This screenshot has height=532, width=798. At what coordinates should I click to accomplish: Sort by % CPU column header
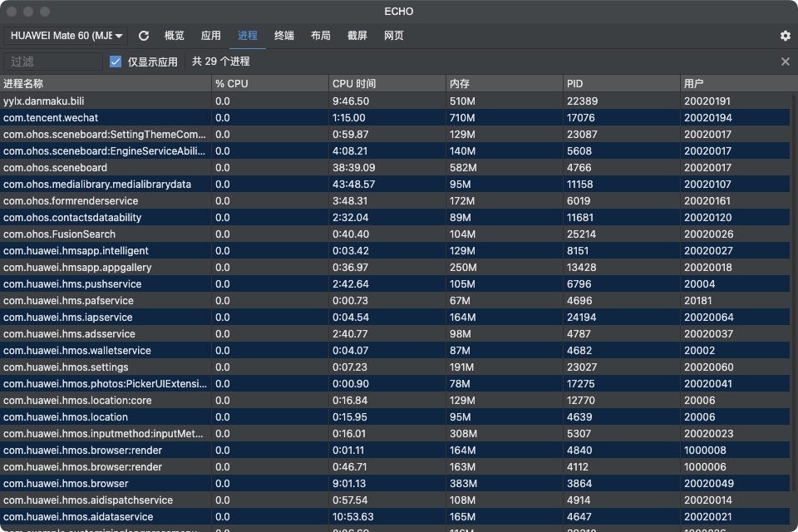(270, 84)
